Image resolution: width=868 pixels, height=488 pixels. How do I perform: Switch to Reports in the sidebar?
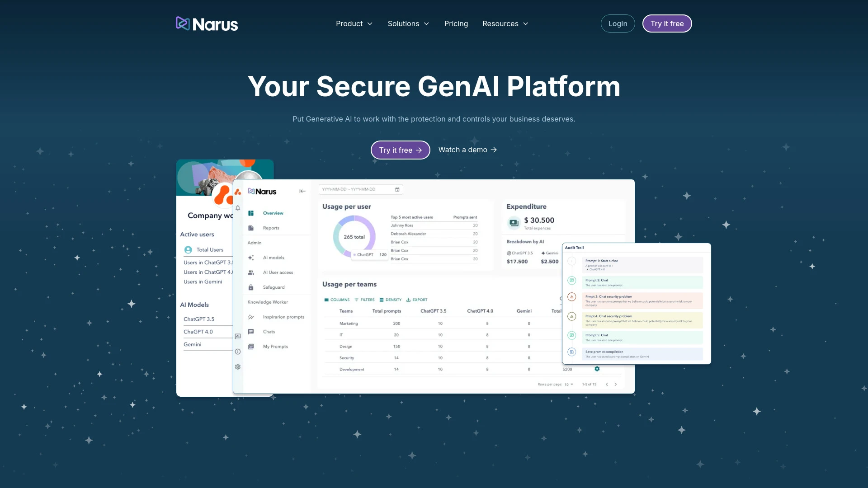pos(271,228)
